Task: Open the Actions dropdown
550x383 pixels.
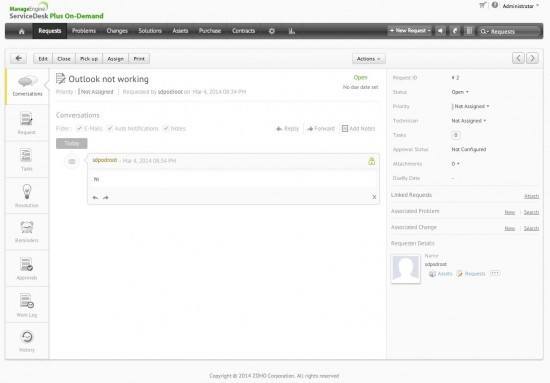Action: [368, 59]
